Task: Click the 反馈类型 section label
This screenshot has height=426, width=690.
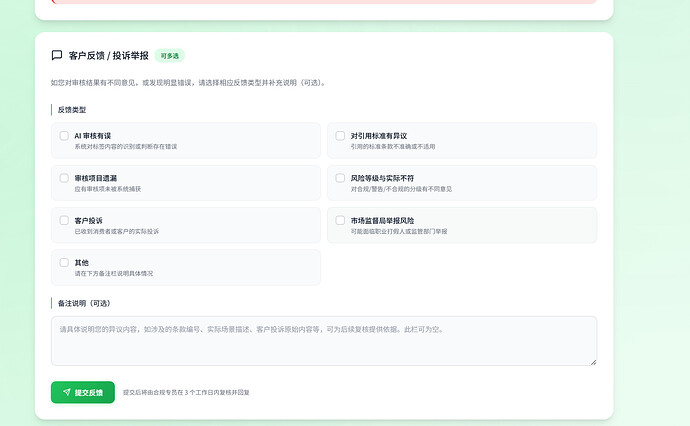Action: [x=72, y=110]
